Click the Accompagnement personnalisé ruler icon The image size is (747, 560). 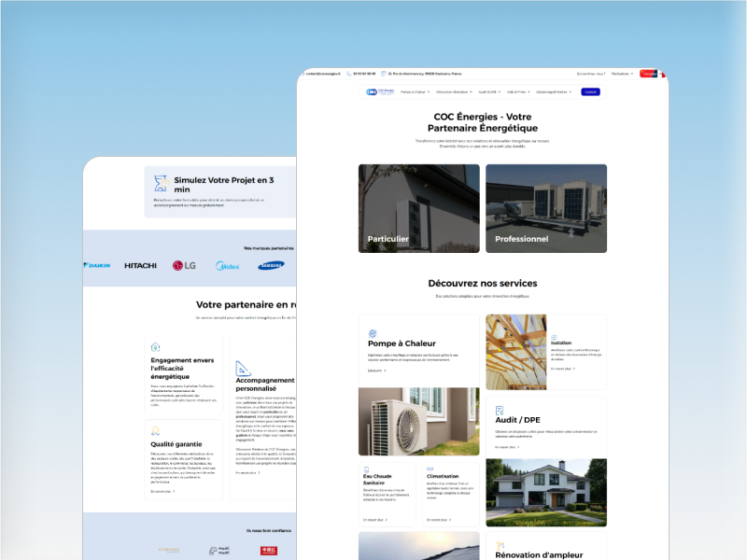[243, 368]
